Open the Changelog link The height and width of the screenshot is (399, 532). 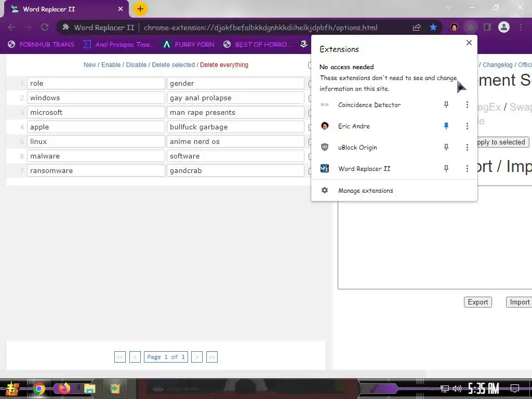point(497,65)
